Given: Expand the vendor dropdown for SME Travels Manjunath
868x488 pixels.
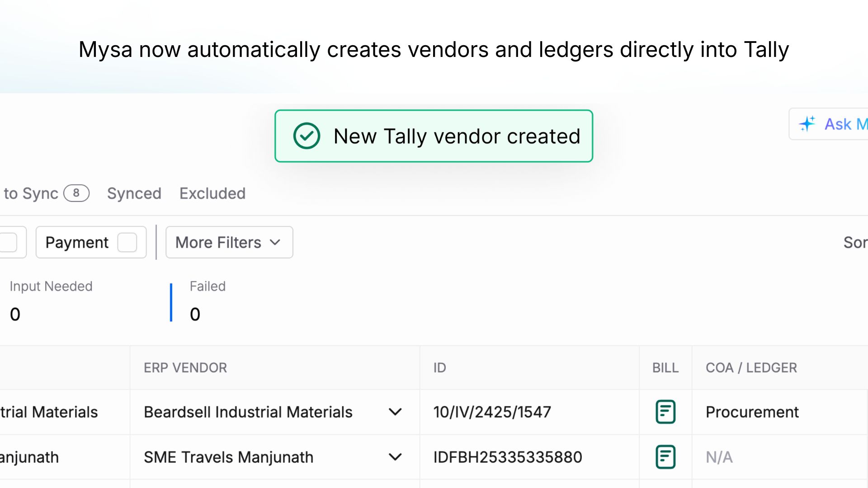Looking at the screenshot, I should click(395, 457).
